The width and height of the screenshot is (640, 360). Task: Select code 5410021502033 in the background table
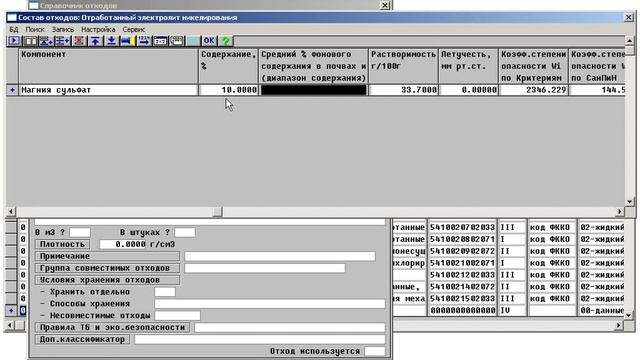(x=462, y=299)
